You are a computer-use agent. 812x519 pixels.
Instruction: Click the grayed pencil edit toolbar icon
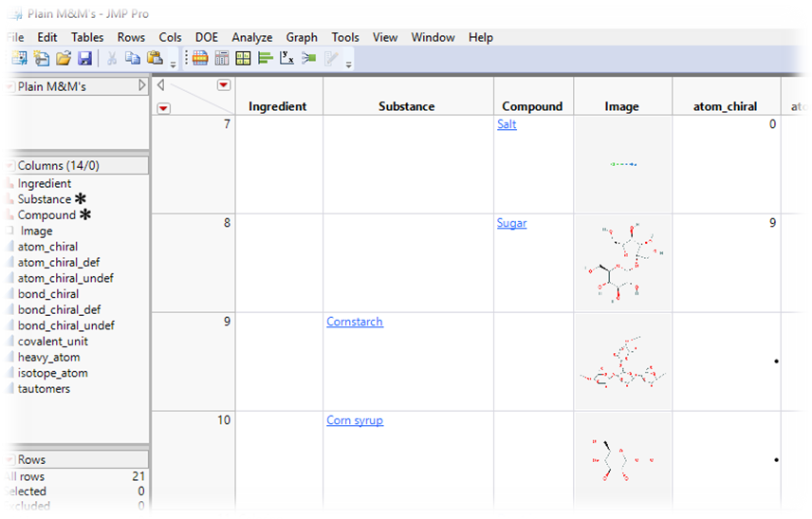pyautogui.click(x=331, y=58)
